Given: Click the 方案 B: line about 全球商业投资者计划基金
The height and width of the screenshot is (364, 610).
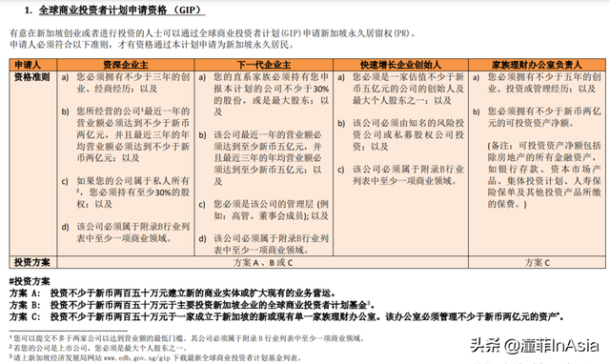Looking at the screenshot, I should [193, 305].
